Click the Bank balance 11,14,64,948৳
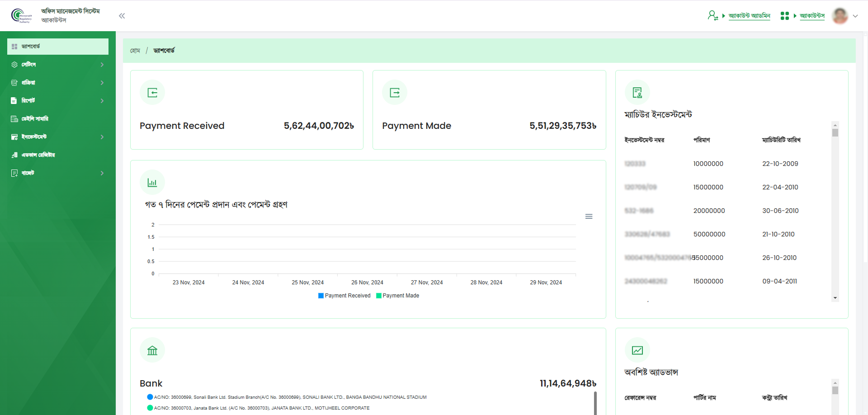The image size is (868, 415). tap(568, 383)
